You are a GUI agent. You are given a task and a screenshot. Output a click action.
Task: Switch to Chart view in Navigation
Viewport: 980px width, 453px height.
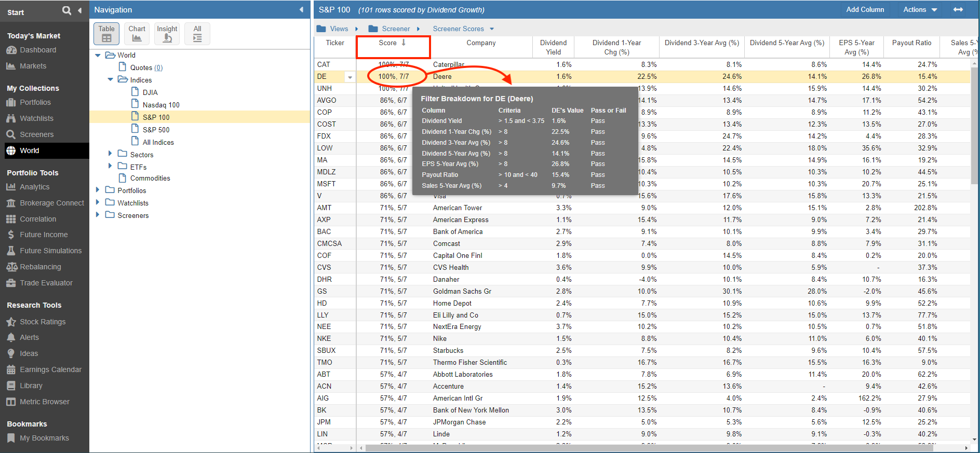137,33
